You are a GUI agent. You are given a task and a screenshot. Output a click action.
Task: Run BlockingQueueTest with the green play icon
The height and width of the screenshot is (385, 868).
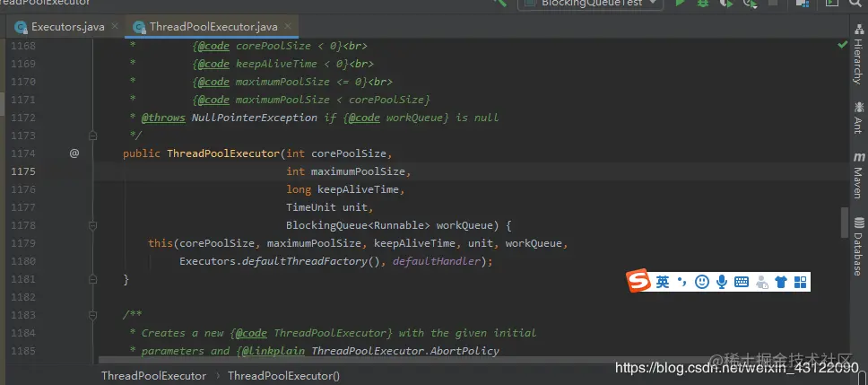click(x=681, y=3)
